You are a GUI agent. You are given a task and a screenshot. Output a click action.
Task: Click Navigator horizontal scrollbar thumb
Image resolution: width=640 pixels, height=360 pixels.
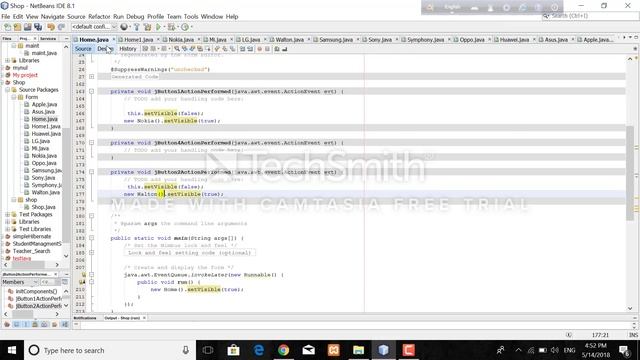tap(22, 314)
